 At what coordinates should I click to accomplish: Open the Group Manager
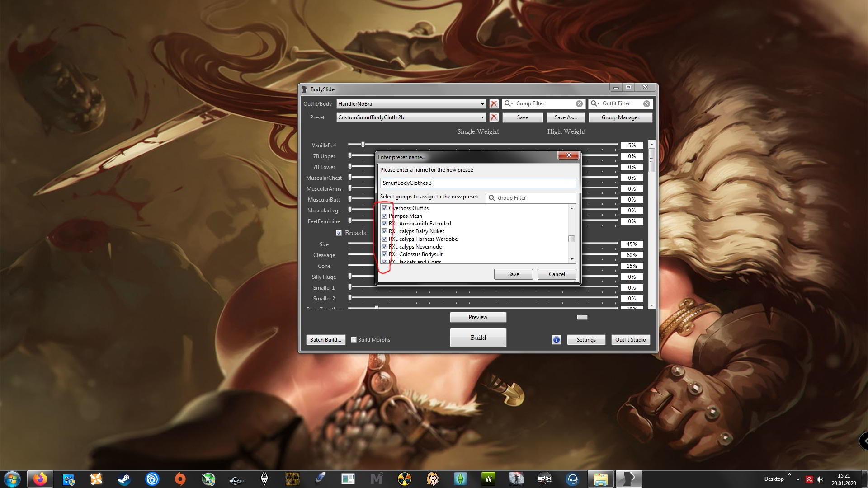tap(620, 117)
